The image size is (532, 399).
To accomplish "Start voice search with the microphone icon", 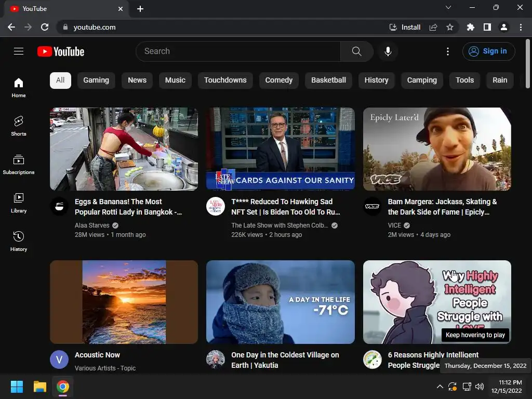I will point(388,51).
